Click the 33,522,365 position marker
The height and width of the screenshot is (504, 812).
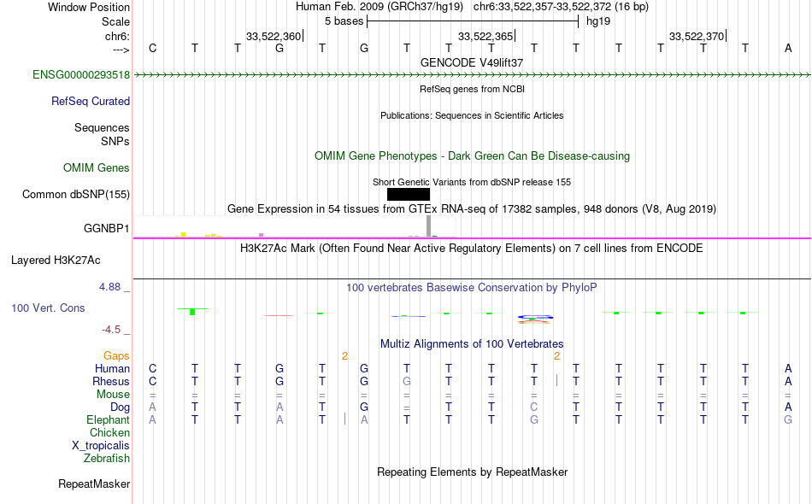click(x=485, y=36)
